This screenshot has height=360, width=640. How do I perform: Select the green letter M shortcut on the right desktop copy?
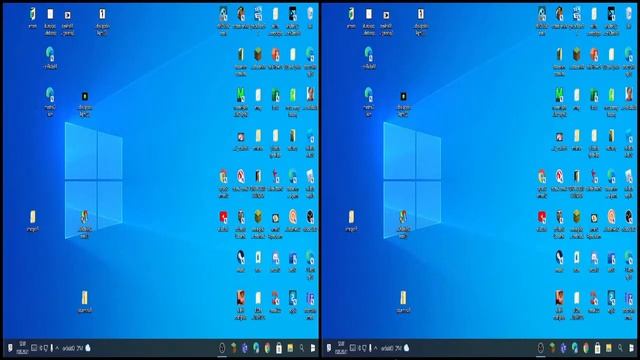(x=559, y=96)
